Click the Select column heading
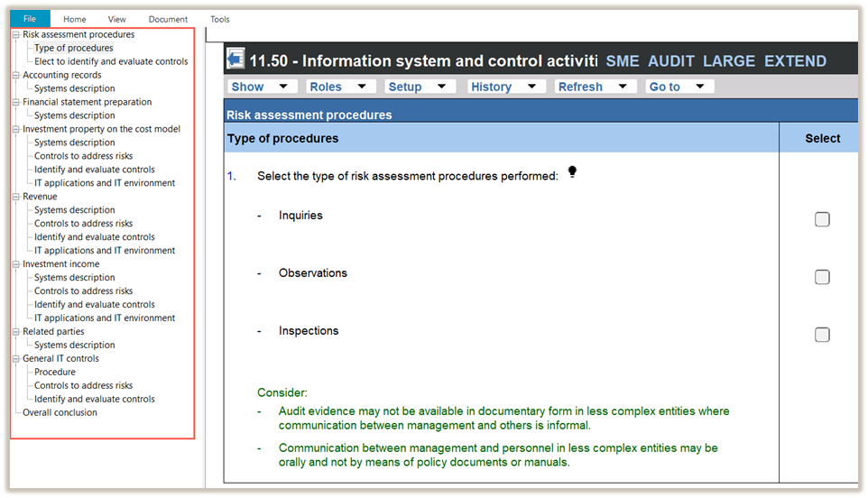 pos(823,138)
